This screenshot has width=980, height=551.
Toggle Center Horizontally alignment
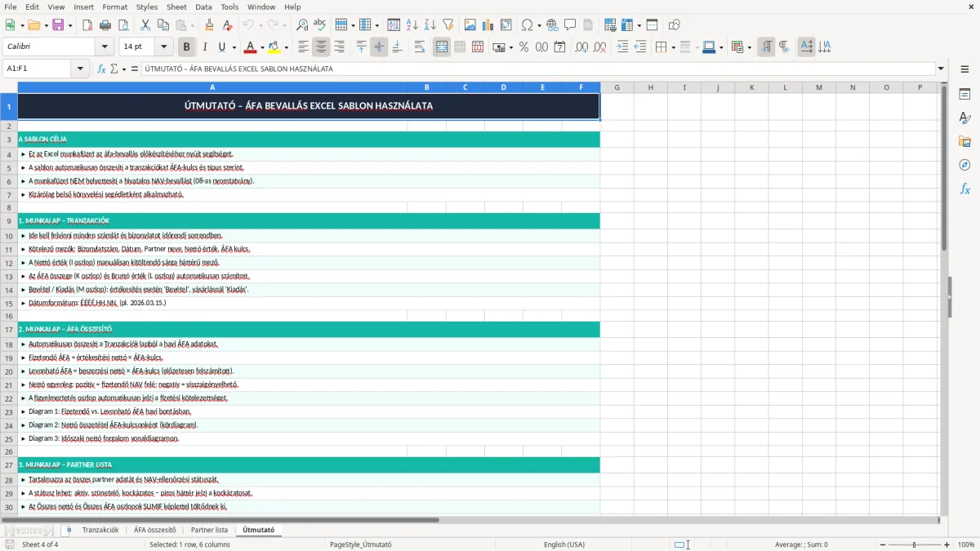pyautogui.click(x=321, y=47)
